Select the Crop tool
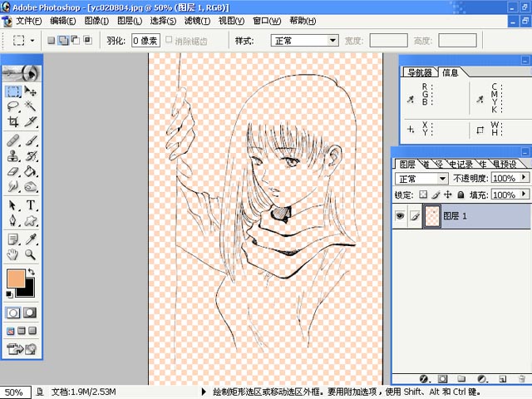Screen dimensions: 532x399 tap(13, 121)
